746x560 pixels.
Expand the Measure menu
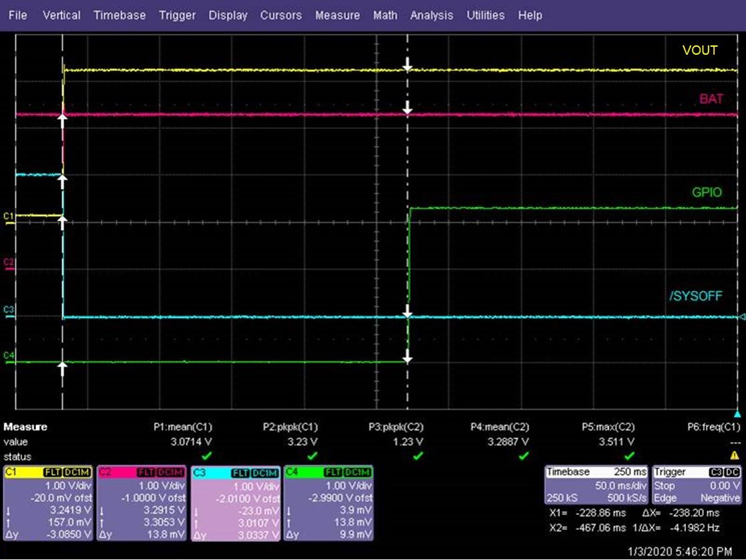pyautogui.click(x=336, y=15)
